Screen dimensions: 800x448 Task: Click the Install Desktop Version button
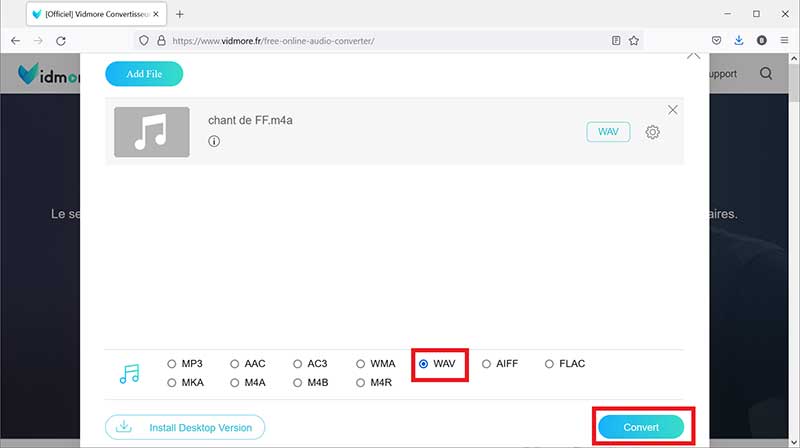[185, 427]
